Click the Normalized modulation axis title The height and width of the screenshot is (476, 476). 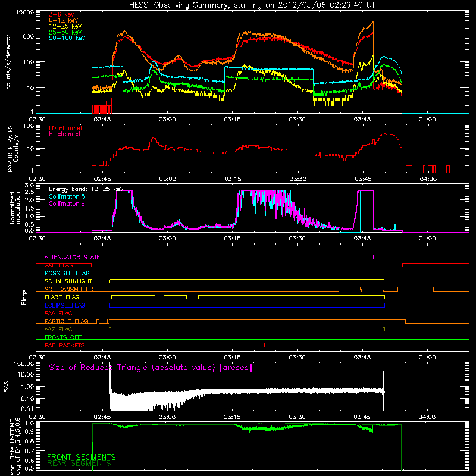[x=15, y=208]
